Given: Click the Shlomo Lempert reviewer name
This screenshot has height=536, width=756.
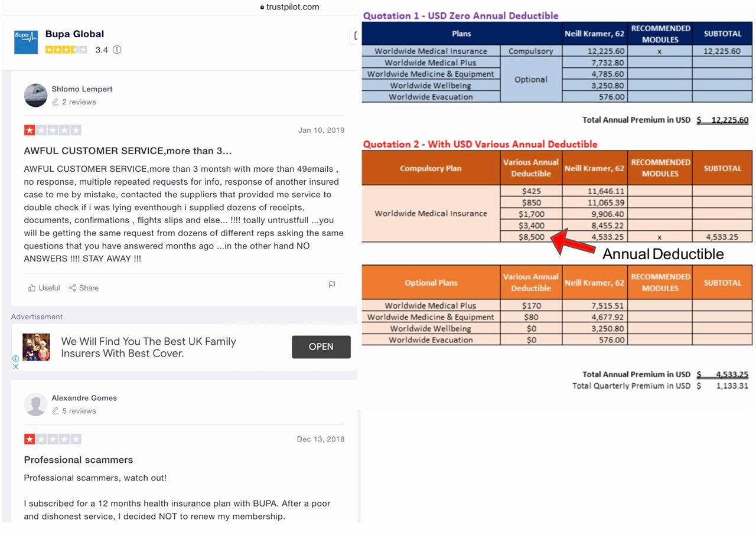Looking at the screenshot, I should 82,89.
